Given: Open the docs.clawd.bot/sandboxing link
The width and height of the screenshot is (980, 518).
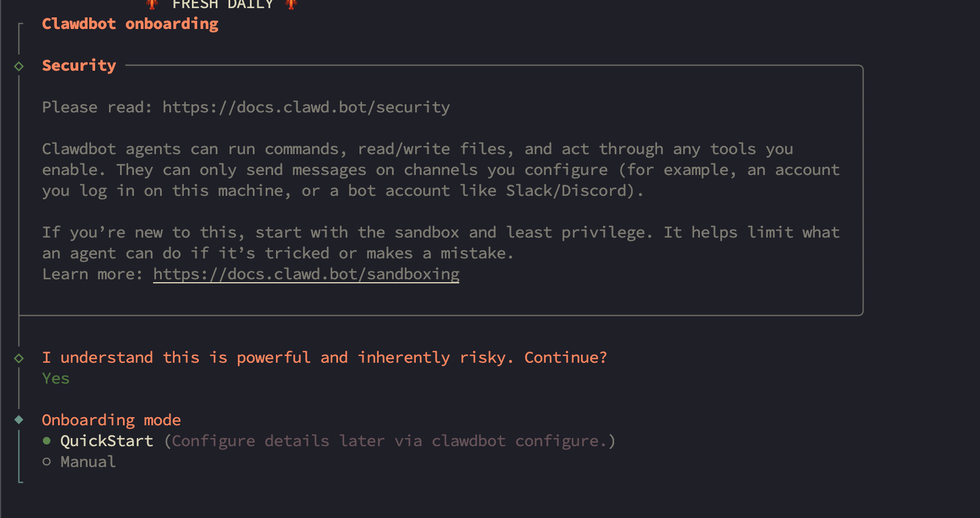Looking at the screenshot, I should click(306, 274).
